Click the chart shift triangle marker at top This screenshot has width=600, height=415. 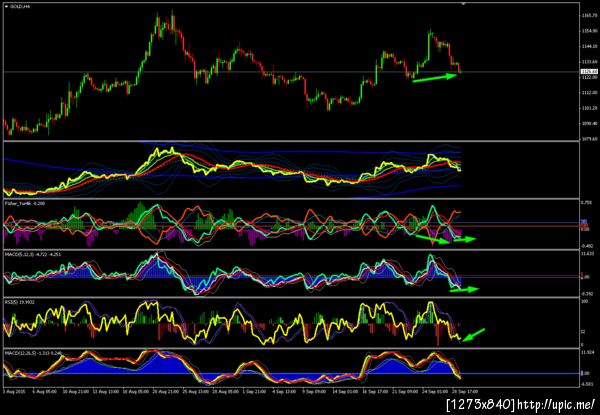(464, 4)
